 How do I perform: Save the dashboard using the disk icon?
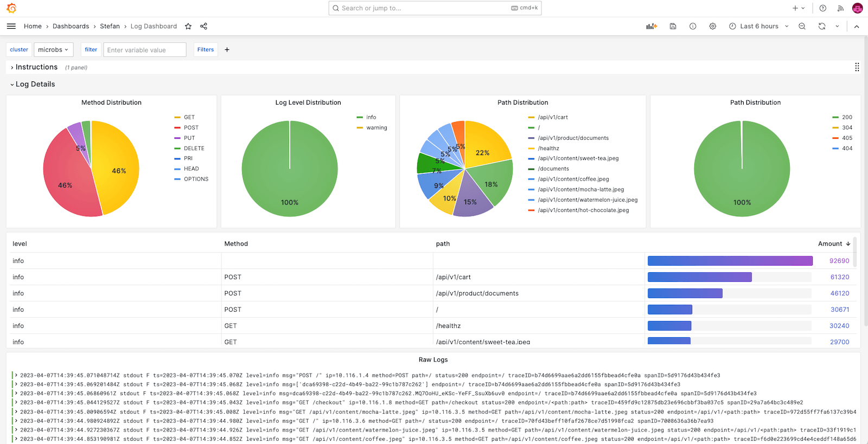click(673, 26)
